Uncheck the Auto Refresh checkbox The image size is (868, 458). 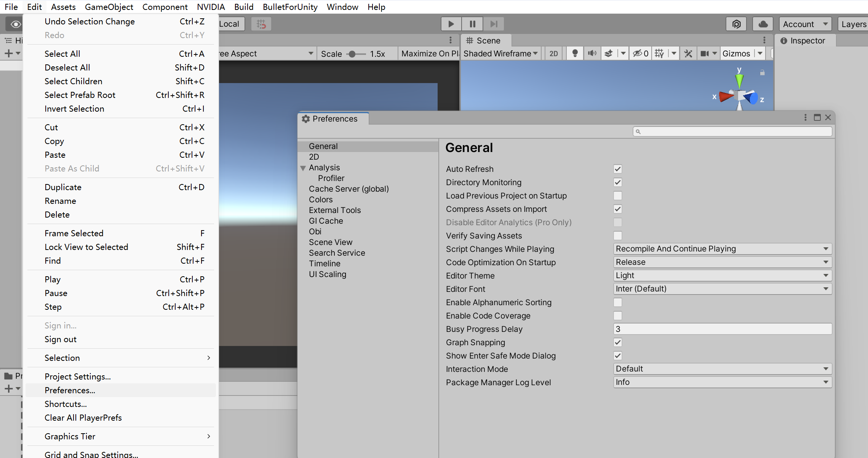[617, 169]
